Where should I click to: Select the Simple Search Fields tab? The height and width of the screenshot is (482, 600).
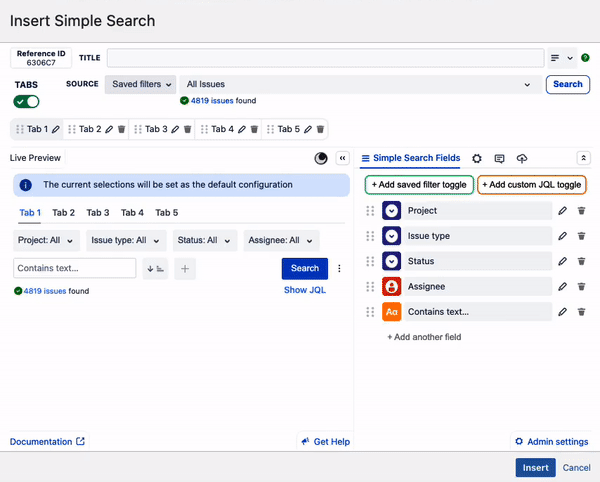coord(410,158)
